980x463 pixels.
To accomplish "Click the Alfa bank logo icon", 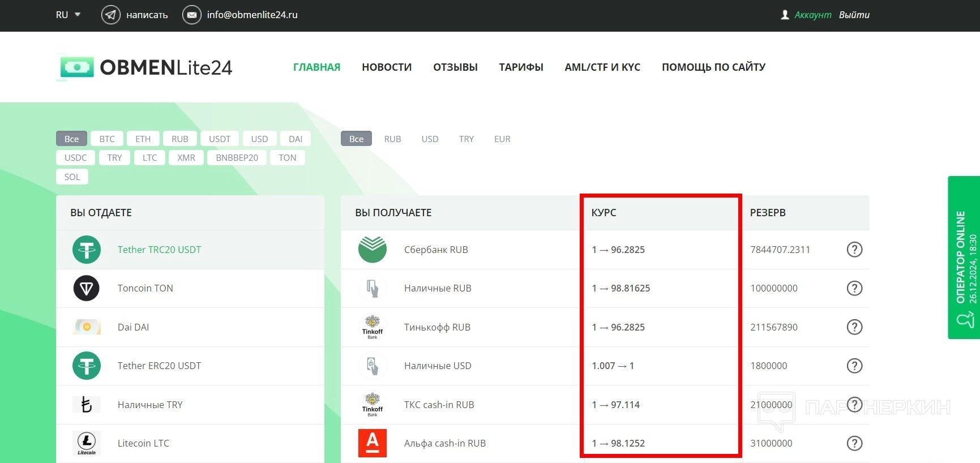I will [373, 443].
